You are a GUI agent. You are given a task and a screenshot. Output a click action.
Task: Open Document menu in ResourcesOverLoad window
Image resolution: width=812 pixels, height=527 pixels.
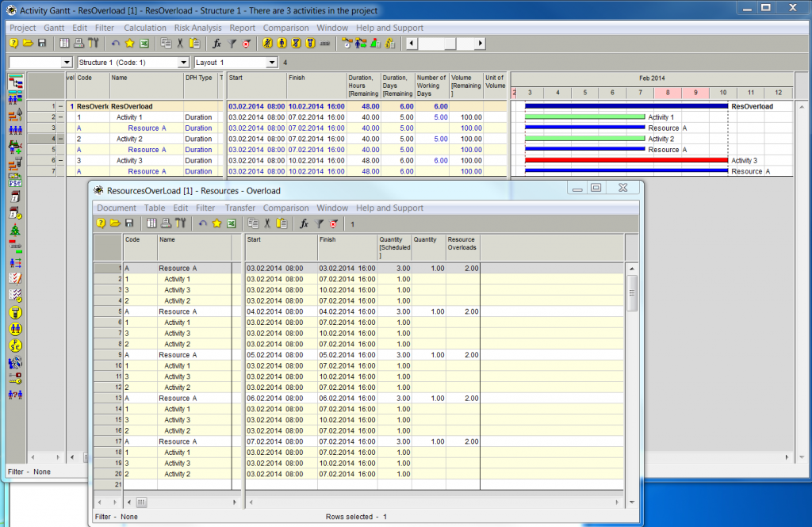tap(117, 208)
